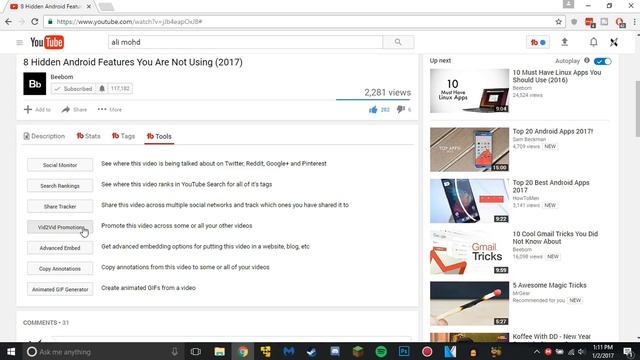Select the Tools tab
The image size is (640, 360).
[x=159, y=136]
